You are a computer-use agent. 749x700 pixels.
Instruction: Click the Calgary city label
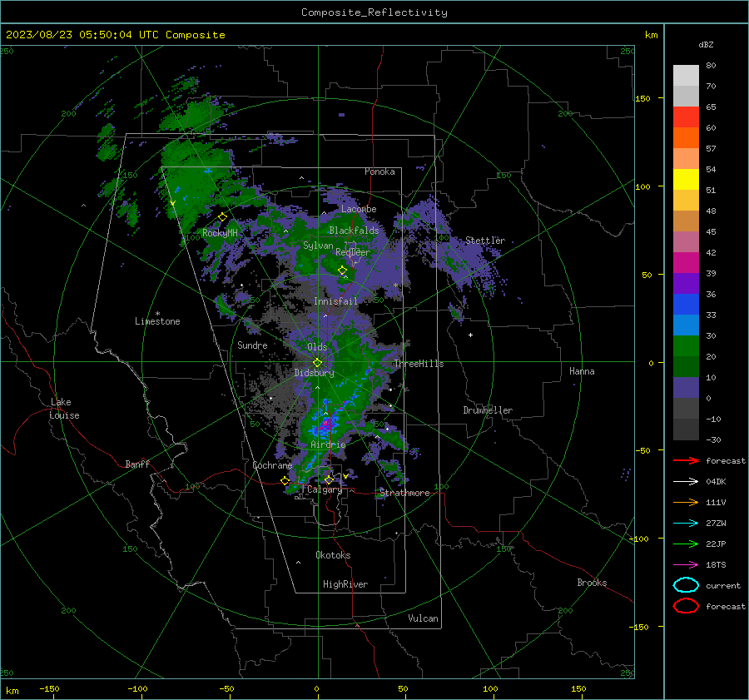[x=325, y=489]
